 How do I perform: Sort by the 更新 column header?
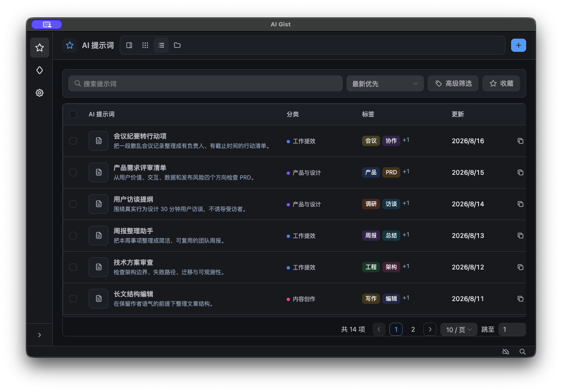click(x=458, y=114)
